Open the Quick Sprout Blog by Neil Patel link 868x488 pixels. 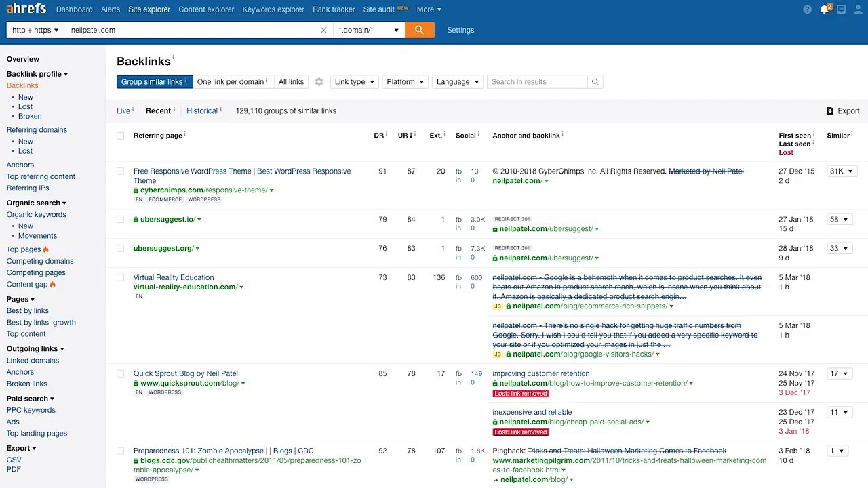(x=186, y=374)
